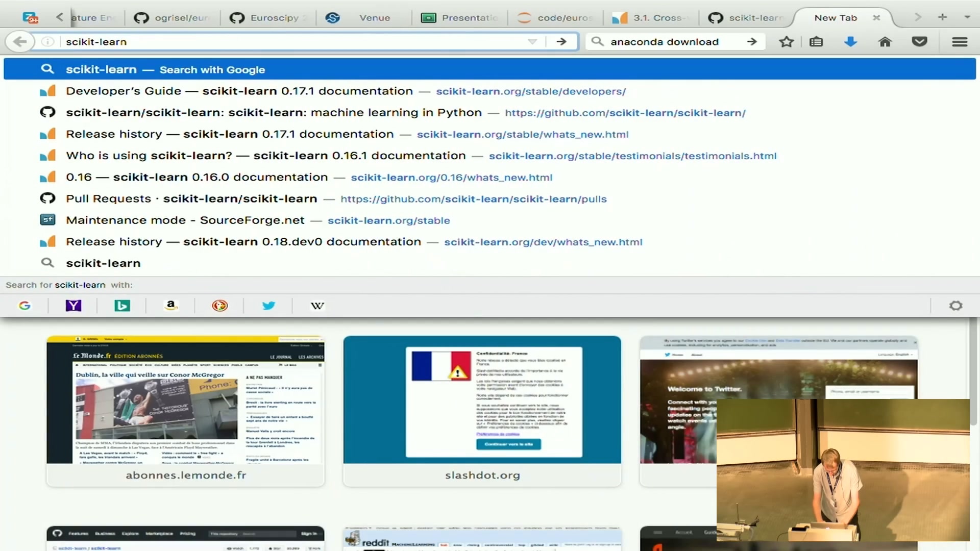Screen dimensions: 980x551
Task: Bookmark this page with the star icon
Action: pos(787,41)
